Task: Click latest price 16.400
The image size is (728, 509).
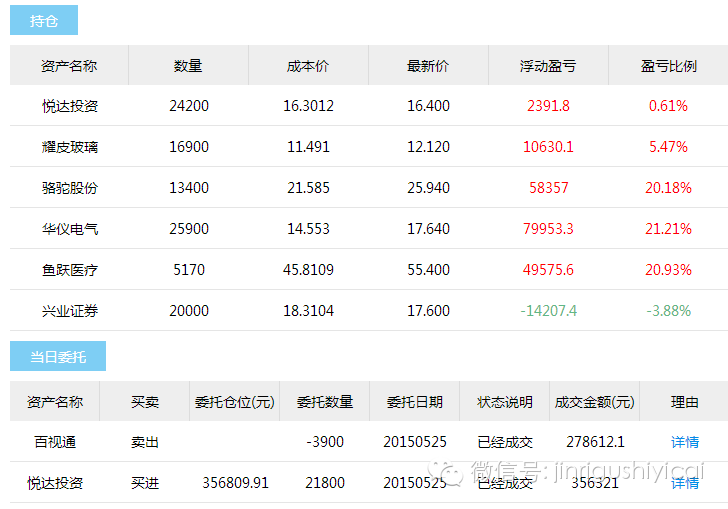Action: click(428, 106)
